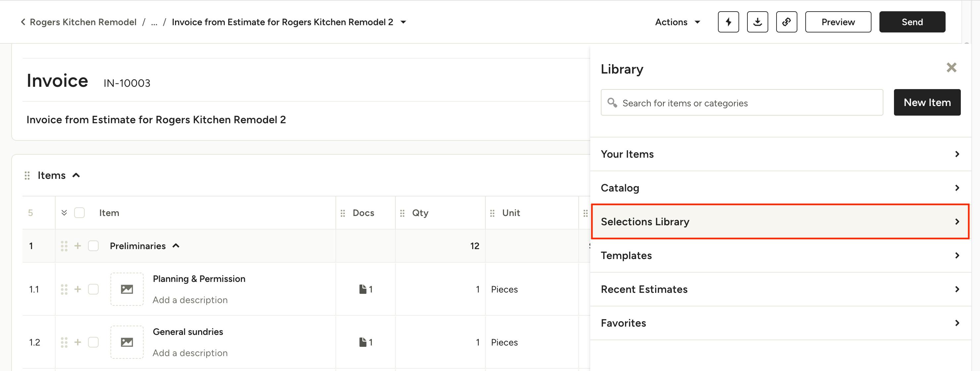This screenshot has height=371, width=980.
Task: Close the Library panel
Action: [x=951, y=68]
